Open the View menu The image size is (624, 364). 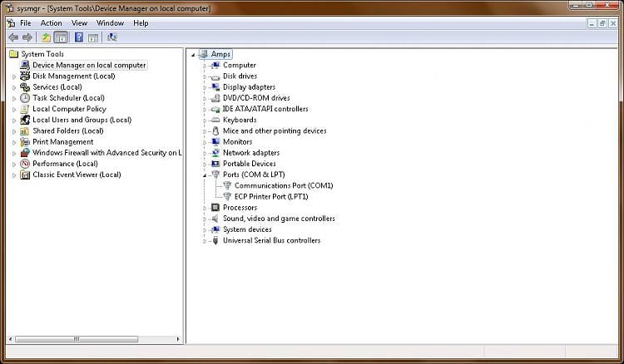[x=79, y=23]
